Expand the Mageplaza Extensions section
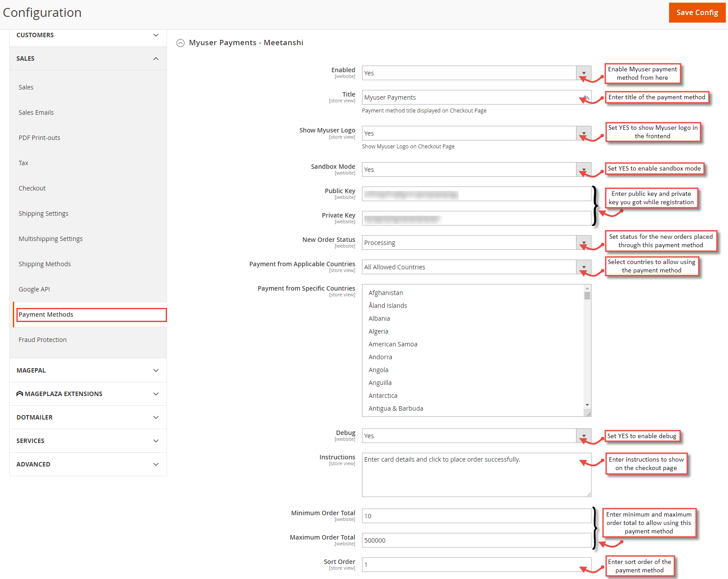 [x=88, y=394]
